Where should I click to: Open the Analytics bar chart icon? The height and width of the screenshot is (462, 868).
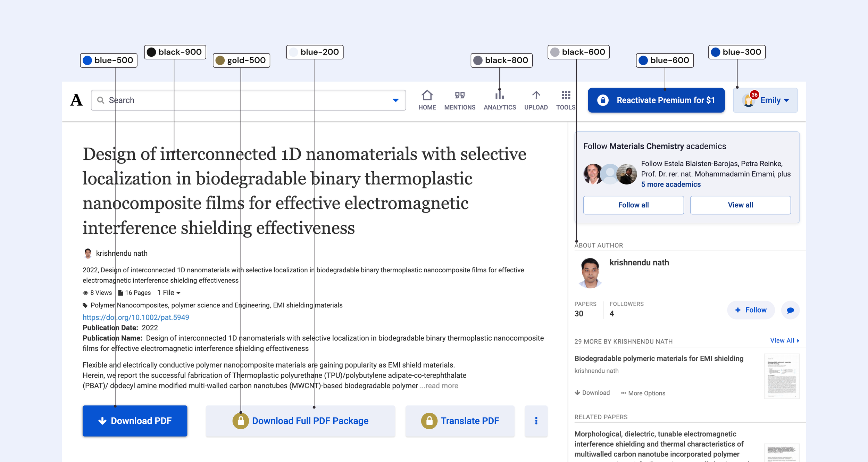(x=499, y=95)
